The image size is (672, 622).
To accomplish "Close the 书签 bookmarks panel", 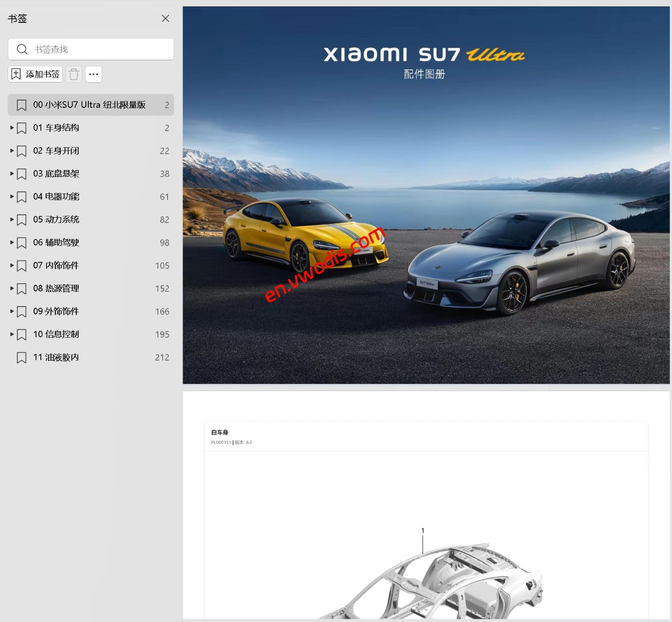I will click(x=166, y=18).
